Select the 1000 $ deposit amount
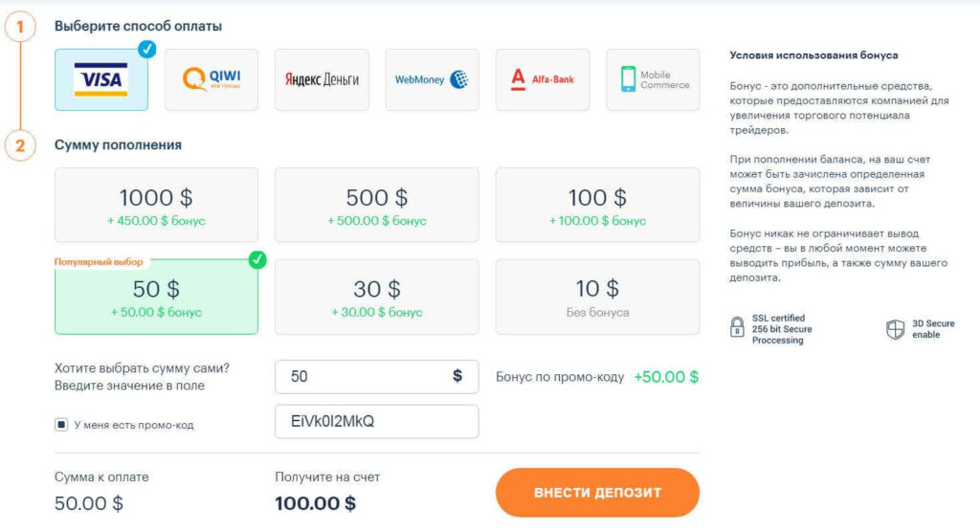This screenshot has width=980, height=532. [156, 206]
